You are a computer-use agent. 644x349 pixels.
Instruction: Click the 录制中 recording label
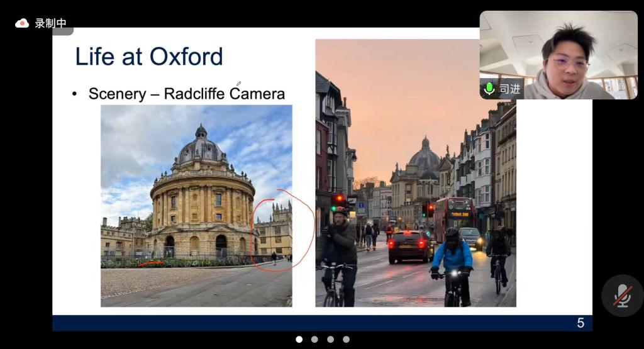pos(50,23)
